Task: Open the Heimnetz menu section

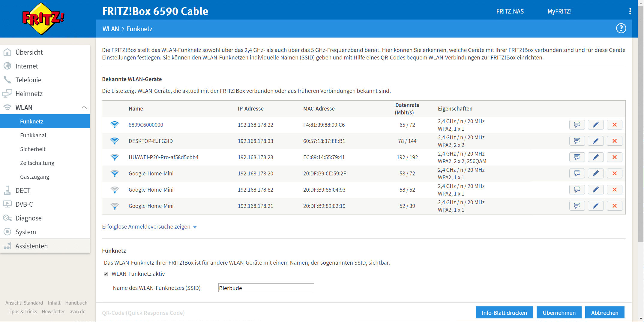Action: [29, 94]
